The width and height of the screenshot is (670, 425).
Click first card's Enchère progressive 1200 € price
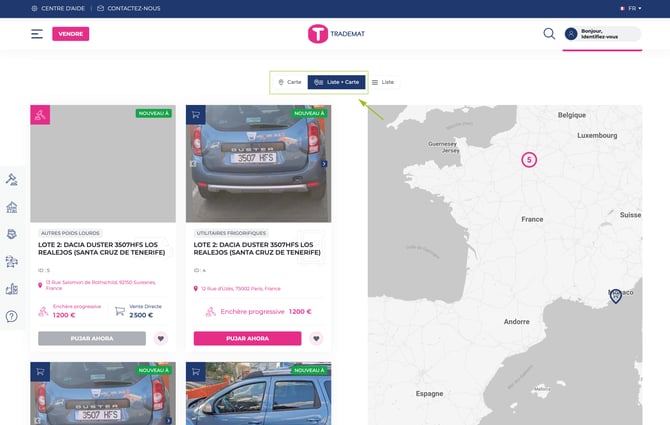pos(70,311)
